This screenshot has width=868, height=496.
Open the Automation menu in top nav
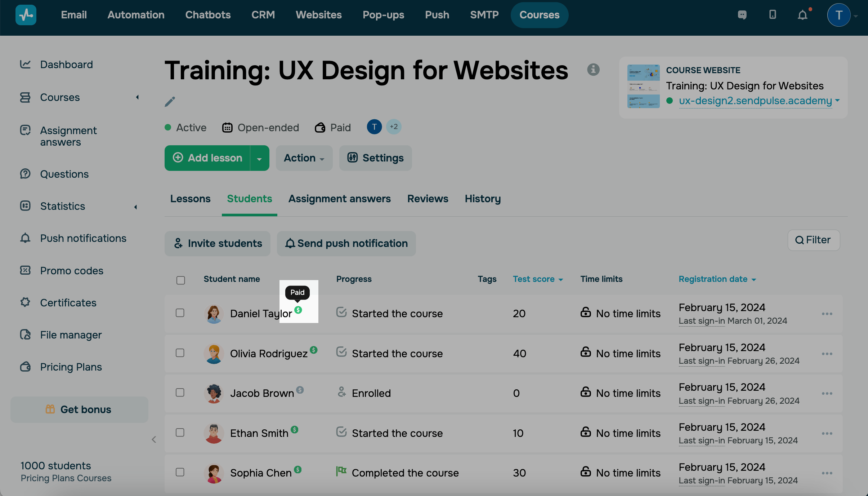click(136, 15)
